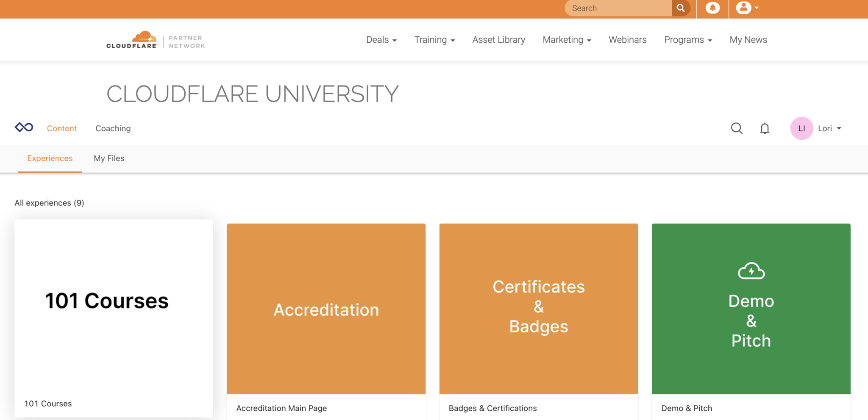This screenshot has width=868, height=420.
Task: Open search using the magnifier near Lori
Action: 737,128
